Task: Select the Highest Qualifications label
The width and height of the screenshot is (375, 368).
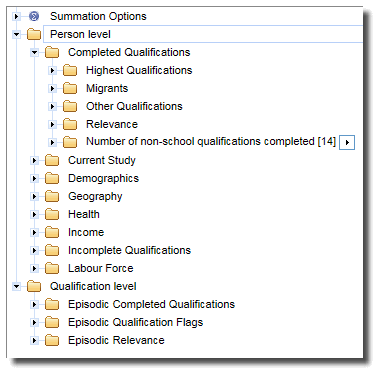Action: 139,70
